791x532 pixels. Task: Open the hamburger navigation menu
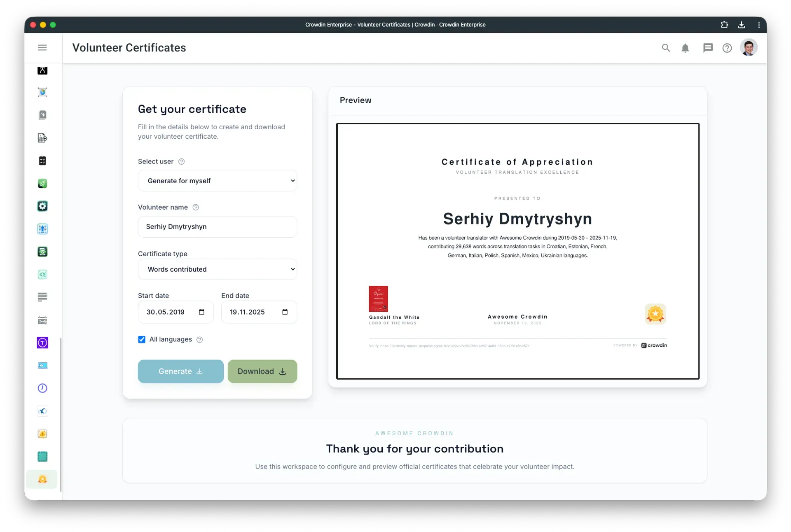[x=42, y=48]
